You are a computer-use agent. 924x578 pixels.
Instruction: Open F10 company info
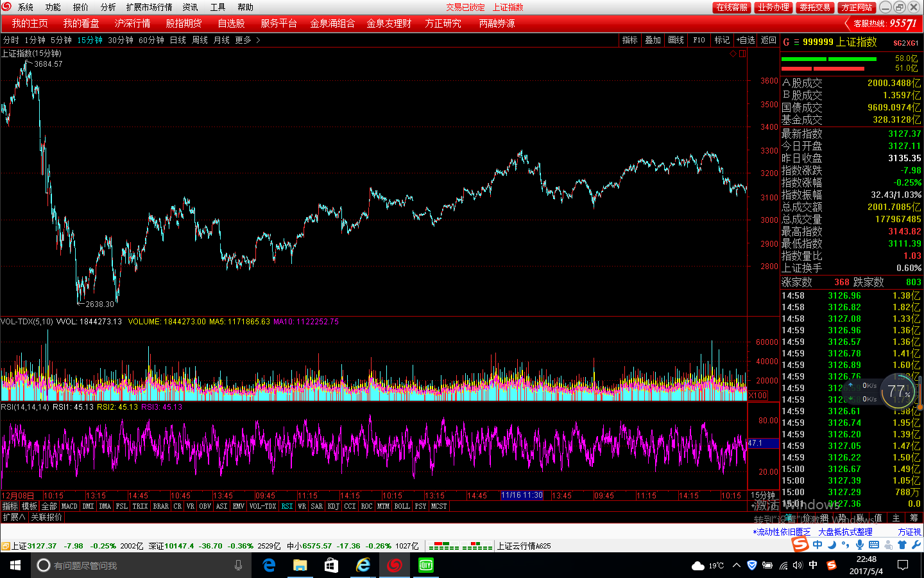699,40
